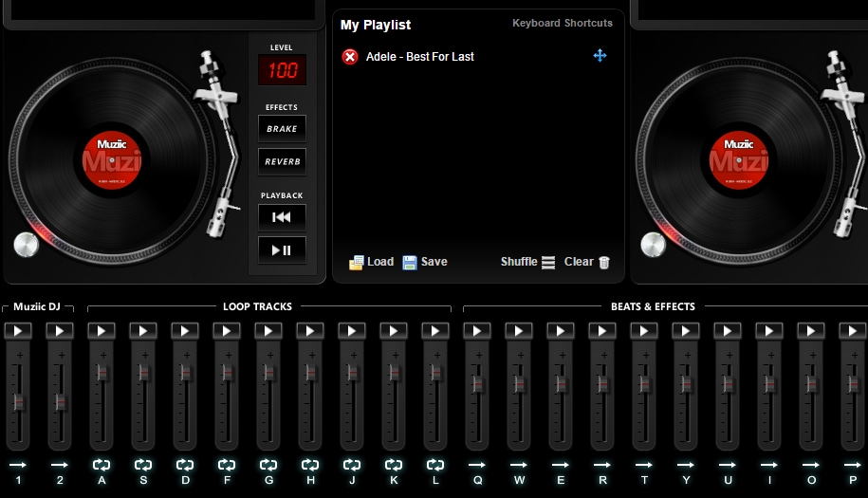Toggle loop mode for track G

point(268,465)
